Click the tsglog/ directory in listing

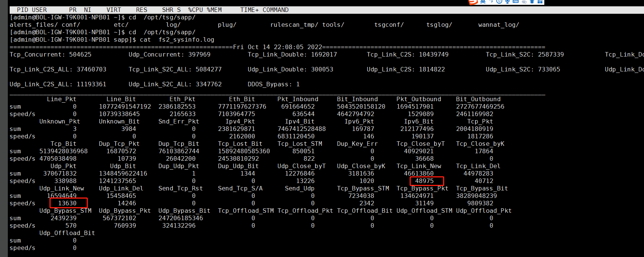click(439, 25)
